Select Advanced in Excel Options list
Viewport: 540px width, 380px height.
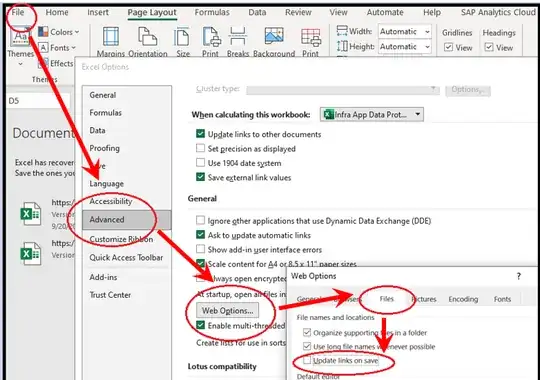coord(126,219)
